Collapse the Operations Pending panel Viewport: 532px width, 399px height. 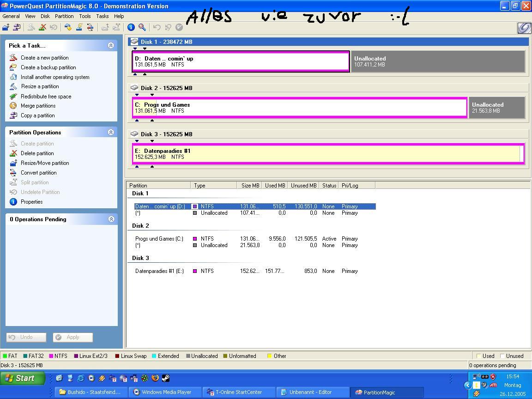point(111,219)
